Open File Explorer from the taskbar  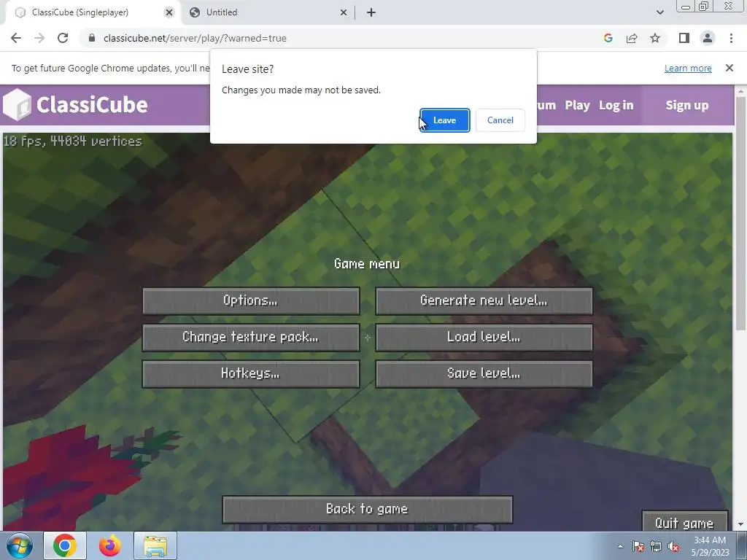point(155,545)
